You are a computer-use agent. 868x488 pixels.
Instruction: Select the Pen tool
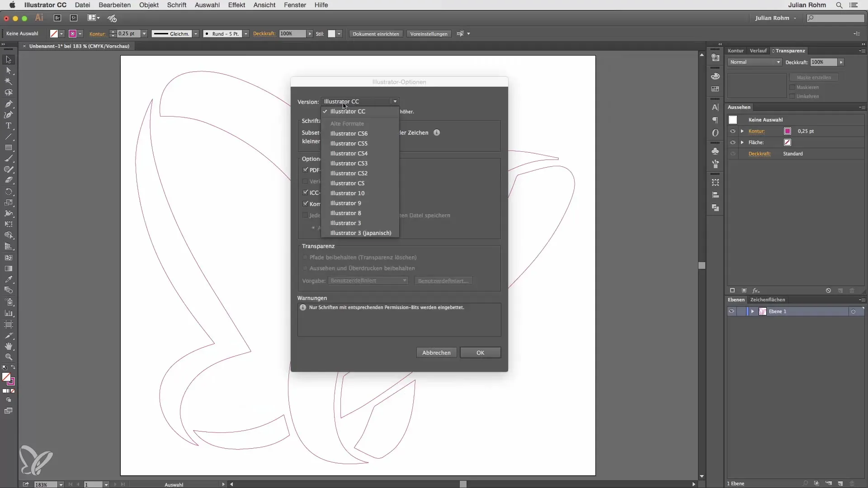click(x=9, y=104)
